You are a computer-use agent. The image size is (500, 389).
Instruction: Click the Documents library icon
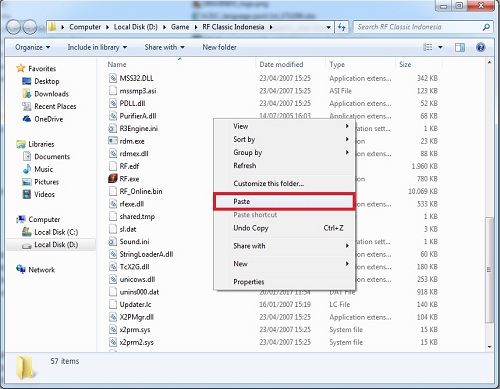point(27,156)
